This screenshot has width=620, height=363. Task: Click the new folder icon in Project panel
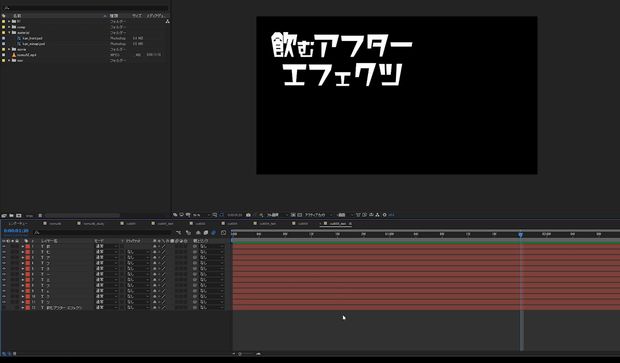(11, 216)
